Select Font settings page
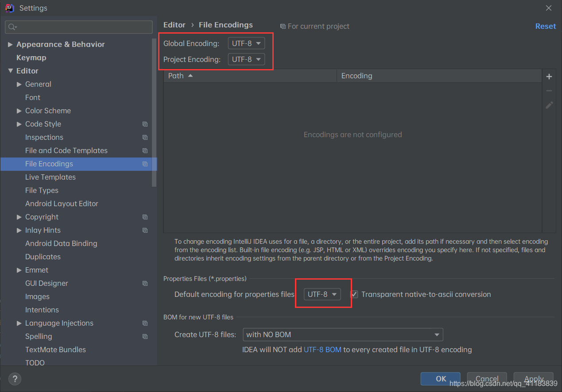This screenshot has width=562, height=392. click(33, 97)
